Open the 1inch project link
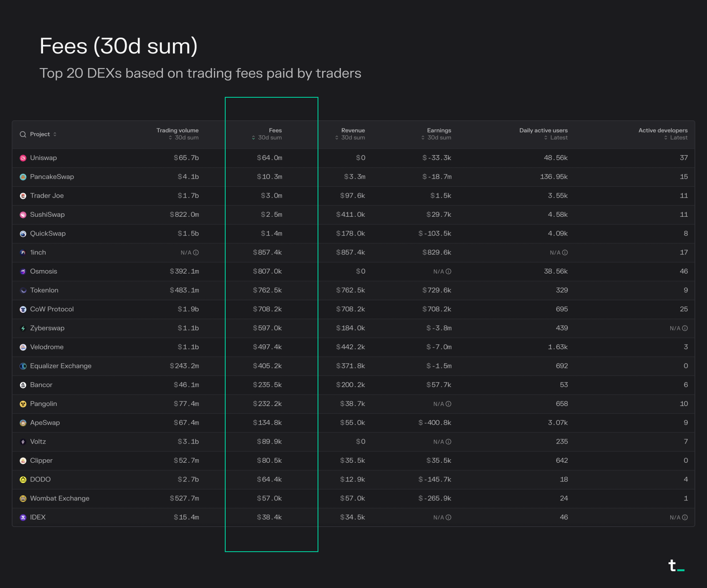This screenshot has height=588, width=707. (38, 253)
